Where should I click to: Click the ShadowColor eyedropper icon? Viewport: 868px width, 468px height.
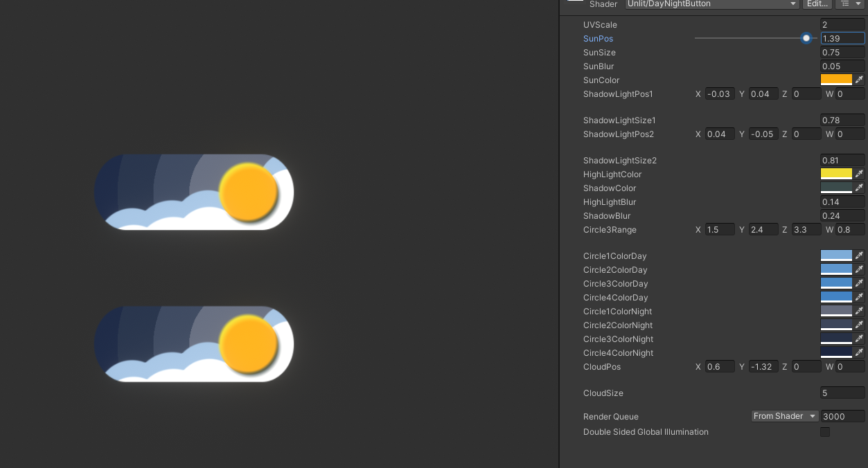[859, 188]
